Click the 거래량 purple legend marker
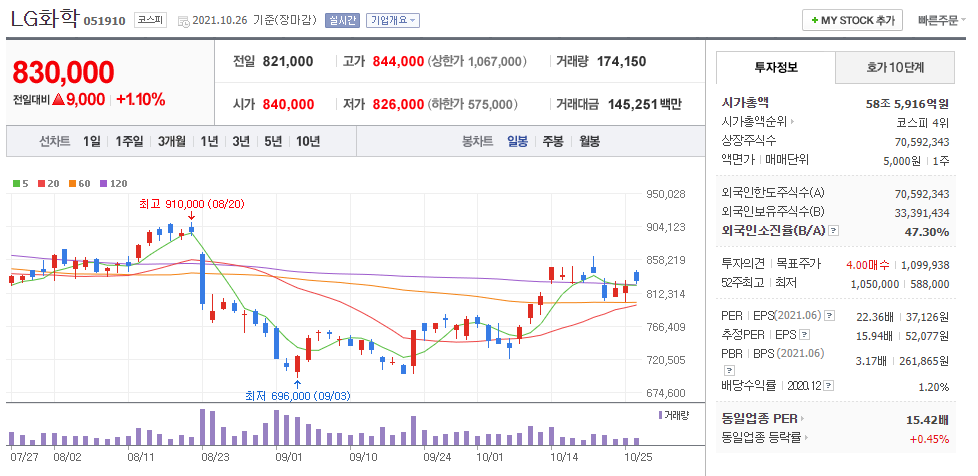The image size is (978, 476). tap(660, 415)
